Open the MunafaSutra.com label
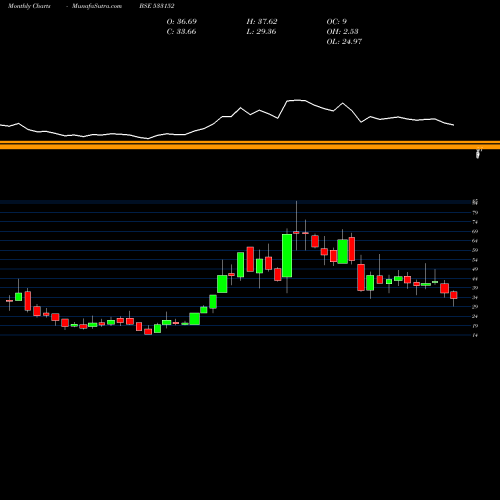 [97, 6]
